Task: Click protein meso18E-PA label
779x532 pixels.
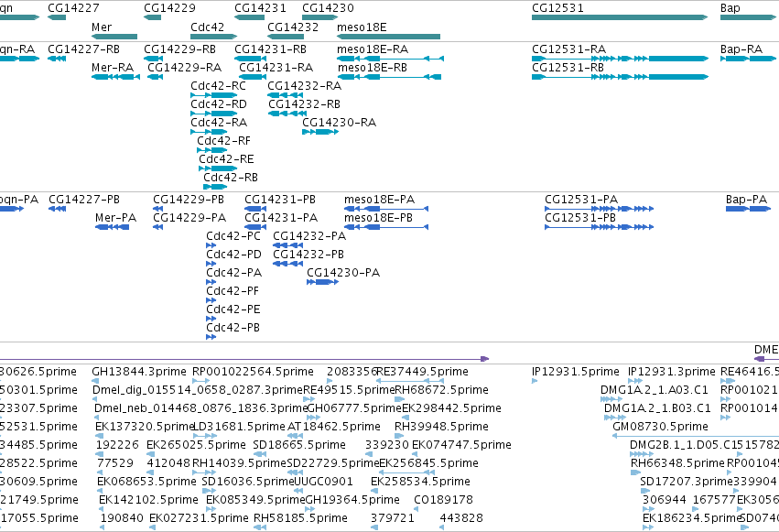Action: point(380,200)
